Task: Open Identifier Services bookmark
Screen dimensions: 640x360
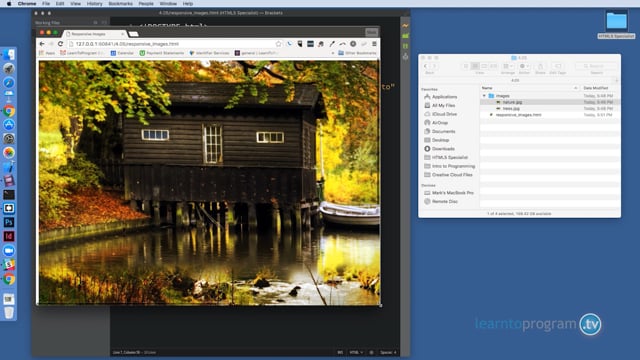Action: tap(209, 53)
